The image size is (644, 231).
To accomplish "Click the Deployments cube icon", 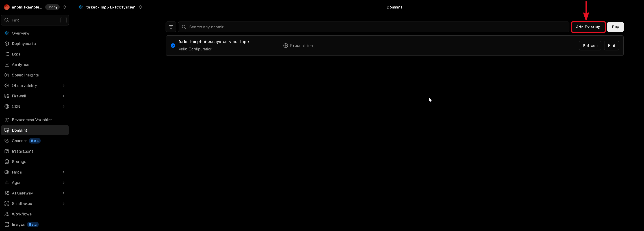I will pyautogui.click(x=7, y=44).
